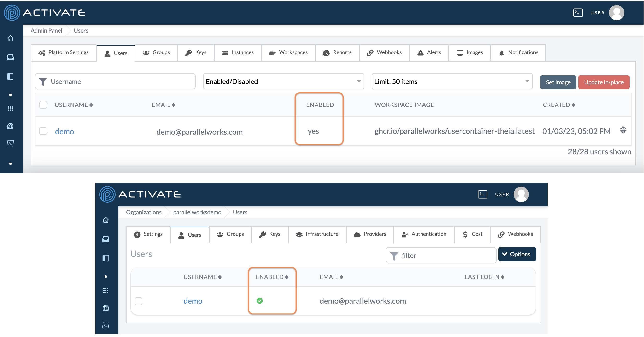Expand the Enabled/Disabled filter dropdown
Image resolution: width=644 pixels, height=337 pixels.
click(x=283, y=81)
